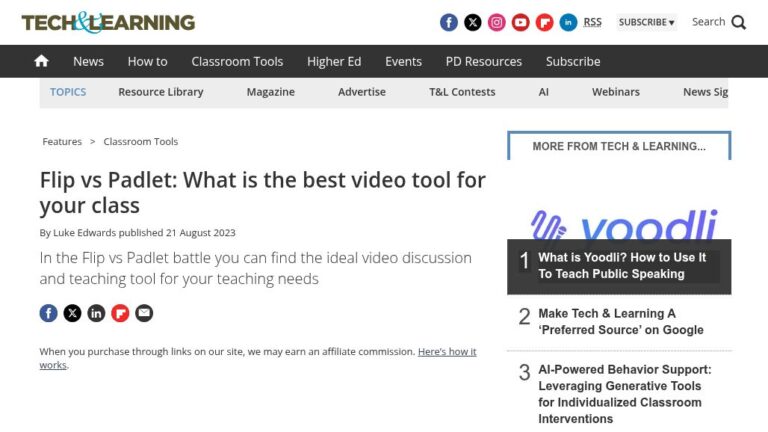This screenshot has height=432, width=768.
Task: Share article on Facebook below summary
Action: [x=48, y=313]
